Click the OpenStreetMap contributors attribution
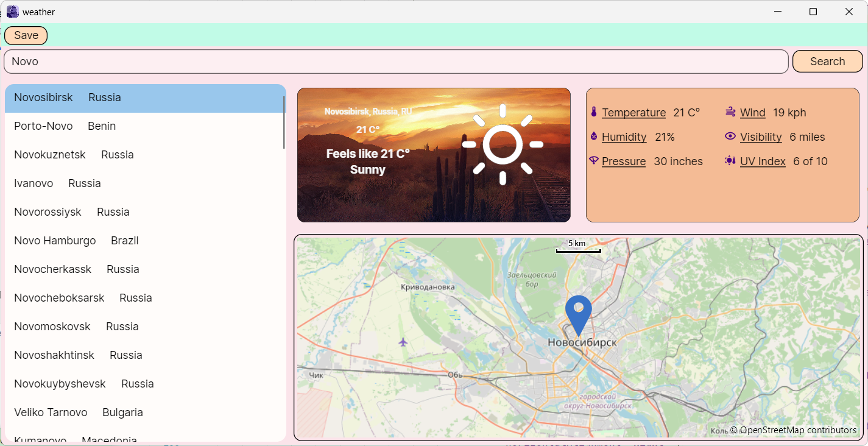This screenshot has height=446, width=868. [x=794, y=430]
